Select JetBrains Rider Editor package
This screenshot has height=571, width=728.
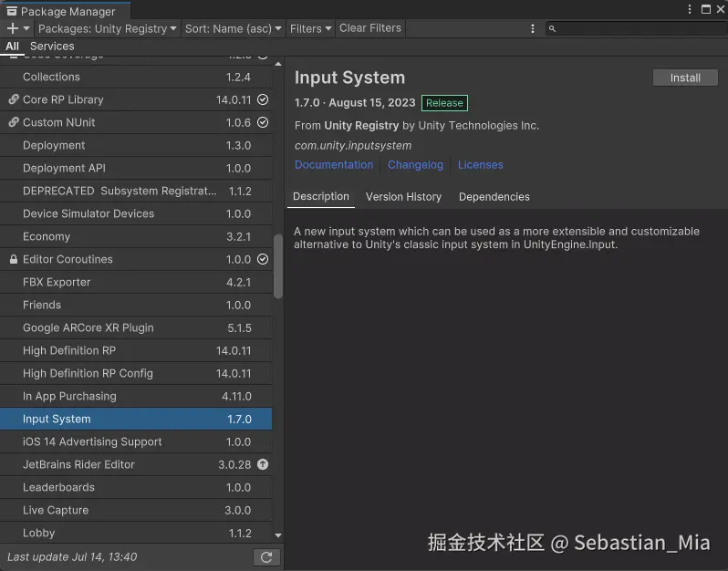pyautogui.click(x=136, y=464)
